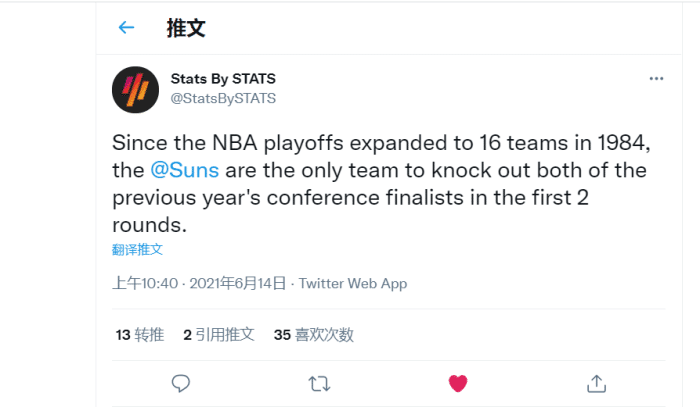Click 翻译推文 to translate the tweet
Screen dimensions: 700x407
point(137,249)
